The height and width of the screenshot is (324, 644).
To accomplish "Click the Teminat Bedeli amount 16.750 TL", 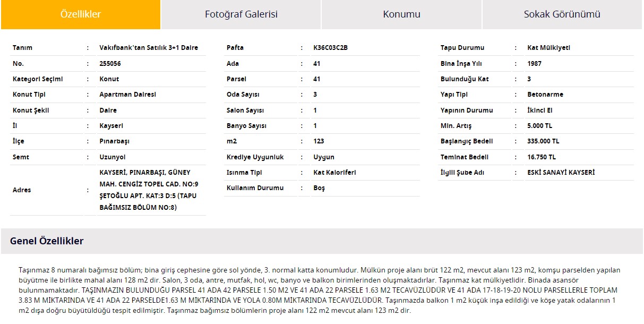I will [x=542, y=157].
